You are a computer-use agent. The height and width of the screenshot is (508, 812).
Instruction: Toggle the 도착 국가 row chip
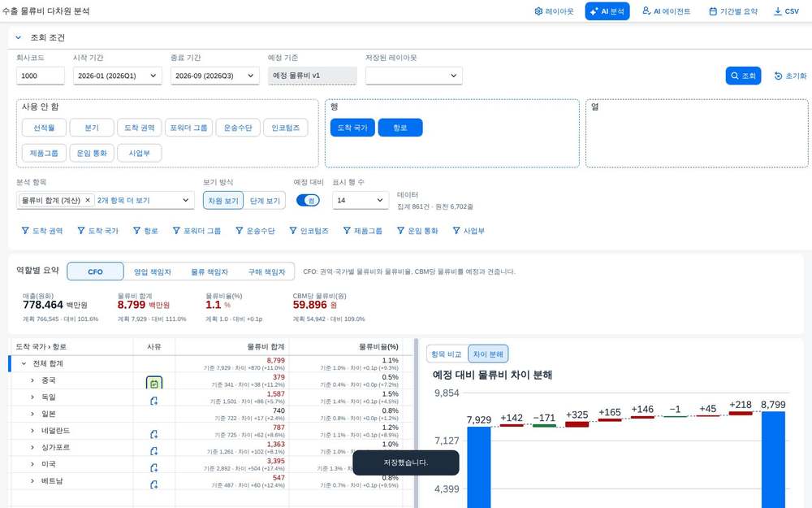[x=352, y=128]
